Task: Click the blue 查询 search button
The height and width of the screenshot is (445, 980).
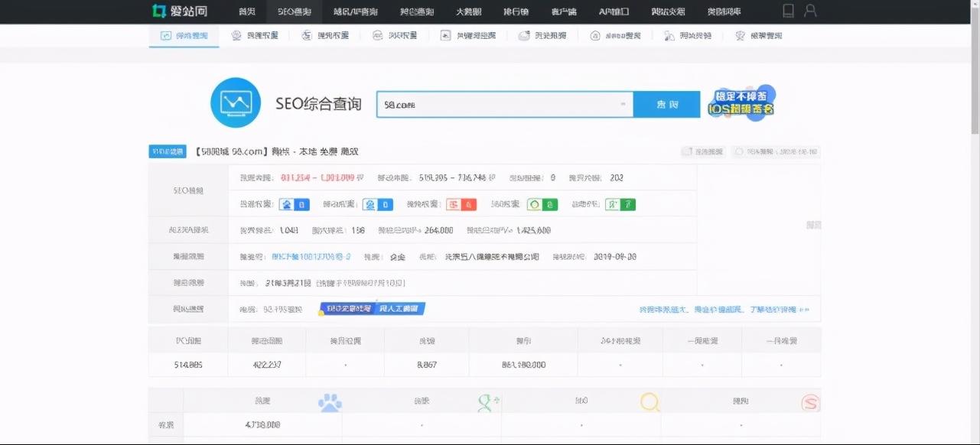Action: click(x=666, y=104)
